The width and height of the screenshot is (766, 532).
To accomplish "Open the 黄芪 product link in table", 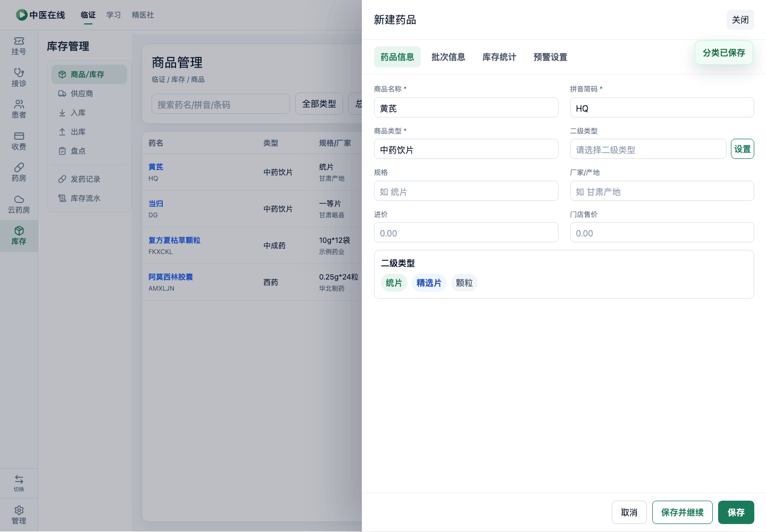I will [156, 167].
